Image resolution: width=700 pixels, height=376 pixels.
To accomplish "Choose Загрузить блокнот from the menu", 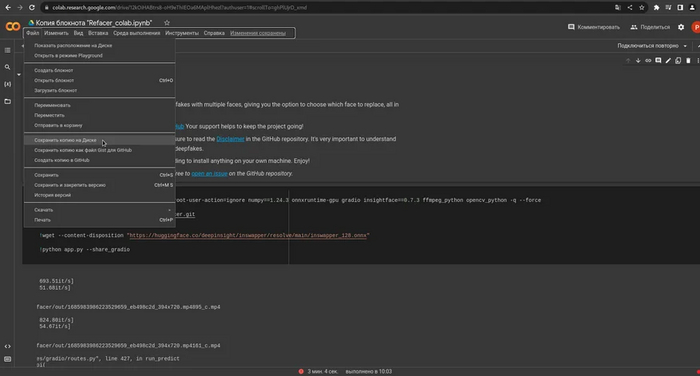I will pos(100,91).
